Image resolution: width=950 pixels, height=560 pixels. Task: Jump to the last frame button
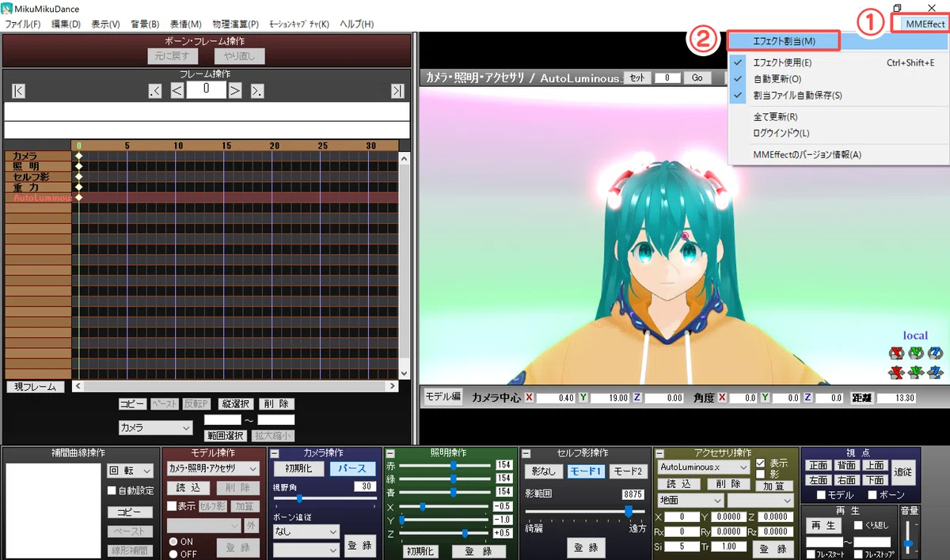pyautogui.click(x=397, y=91)
